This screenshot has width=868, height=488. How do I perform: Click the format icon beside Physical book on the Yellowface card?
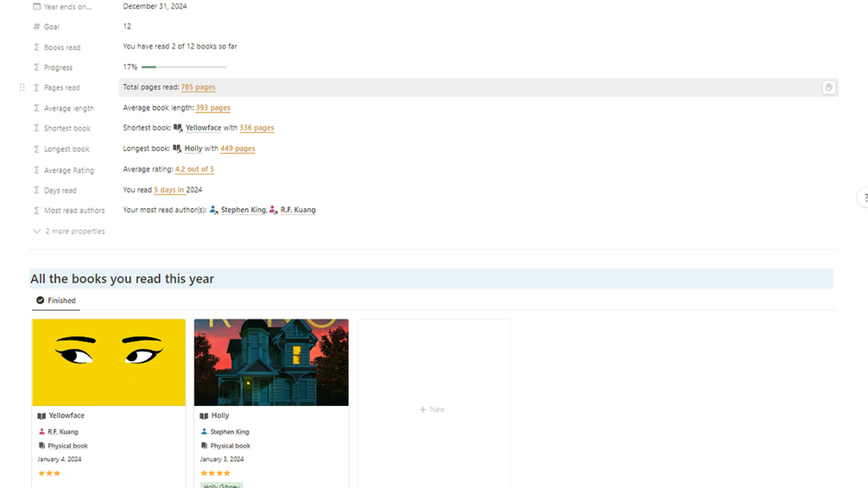pos(41,446)
